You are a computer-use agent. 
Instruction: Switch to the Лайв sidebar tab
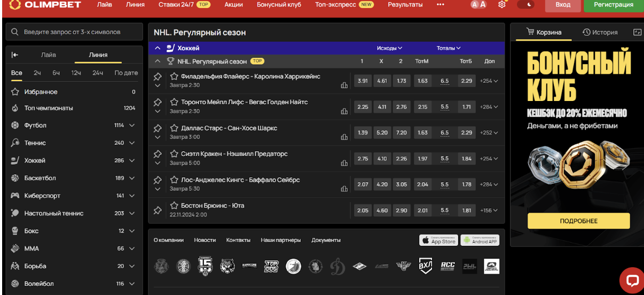49,55
